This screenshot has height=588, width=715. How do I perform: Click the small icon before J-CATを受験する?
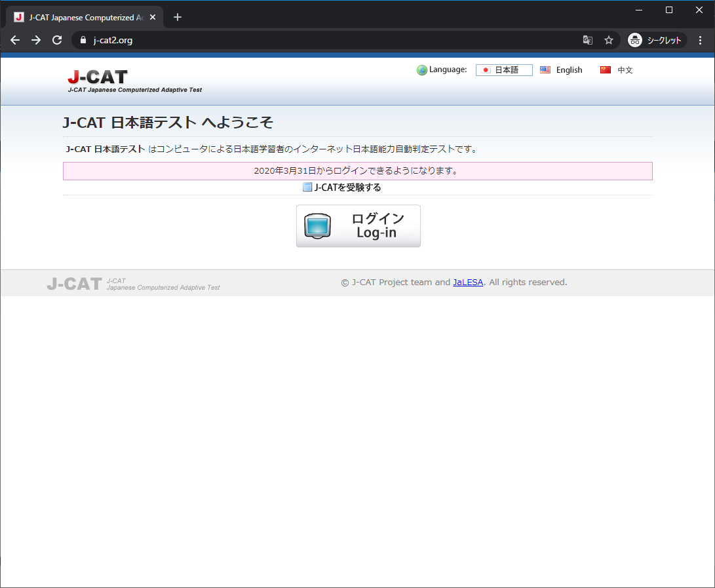click(x=307, y=187)
